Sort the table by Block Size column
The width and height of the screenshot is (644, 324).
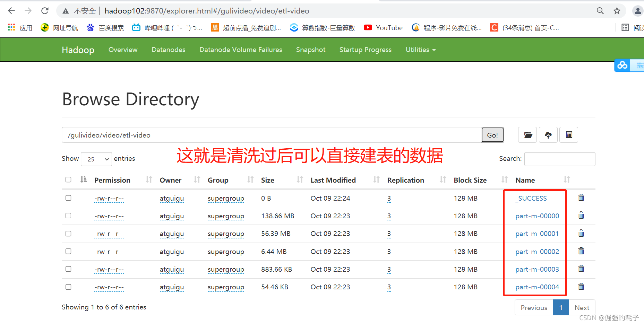tap(470, 180)
